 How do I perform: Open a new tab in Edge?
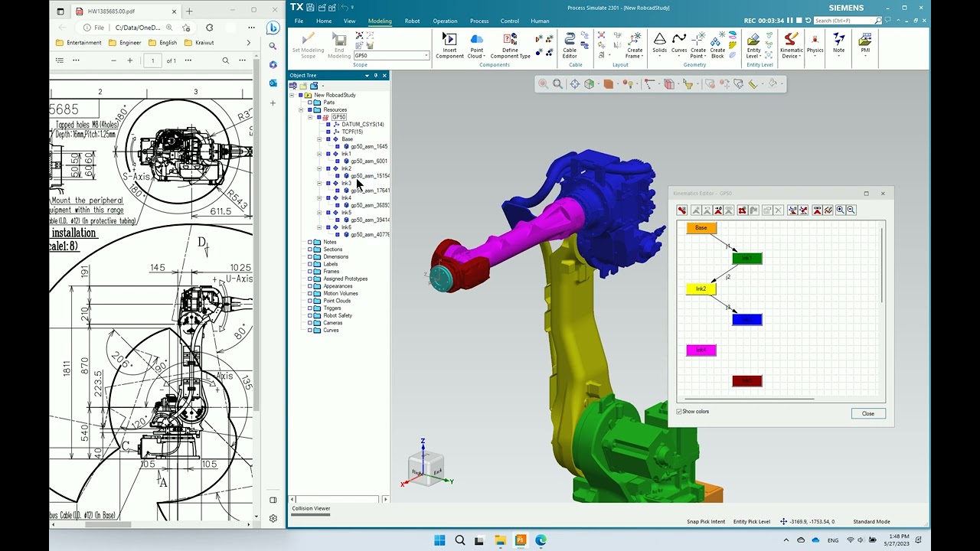coord(189,11)
